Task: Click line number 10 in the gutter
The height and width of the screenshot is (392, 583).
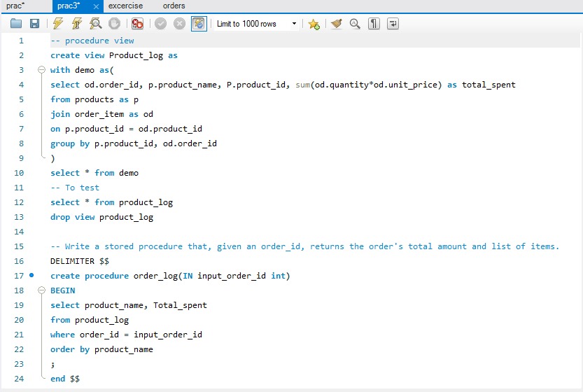Action: tap(19, 173)
